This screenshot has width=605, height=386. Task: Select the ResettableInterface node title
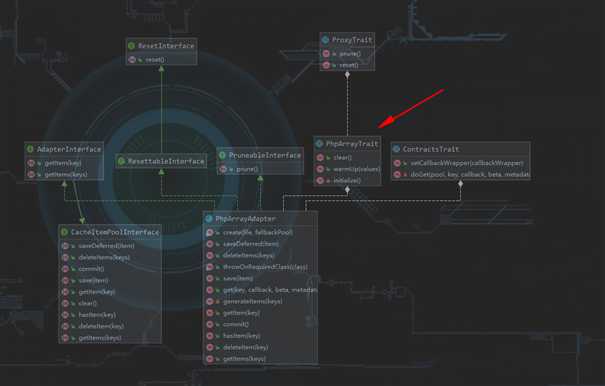pos(166,161)
